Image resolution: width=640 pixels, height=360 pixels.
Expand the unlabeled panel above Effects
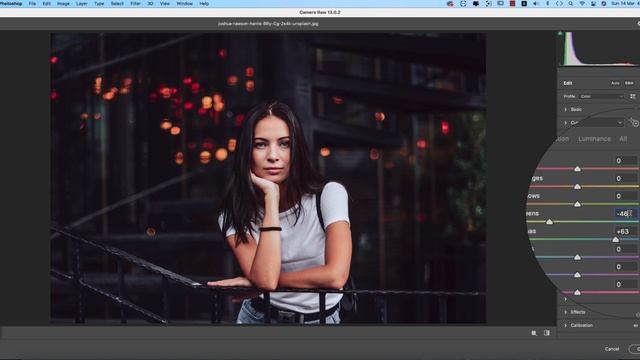[x=565, y=299]
